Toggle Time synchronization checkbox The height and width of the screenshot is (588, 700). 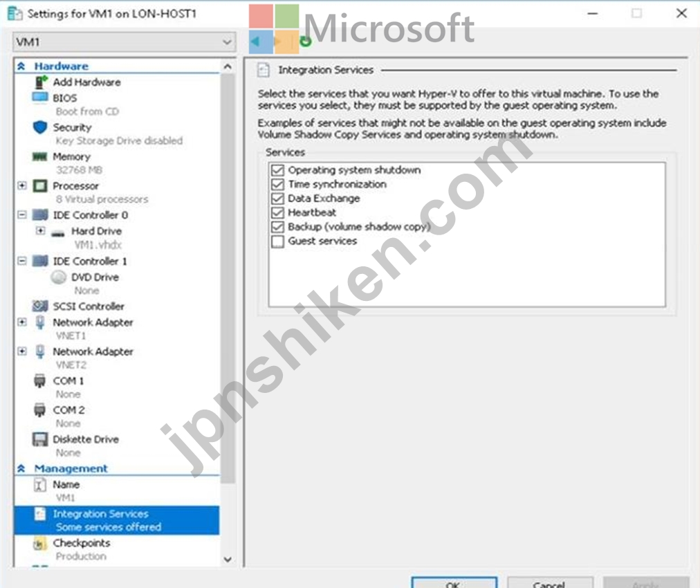tap(277, 185)
